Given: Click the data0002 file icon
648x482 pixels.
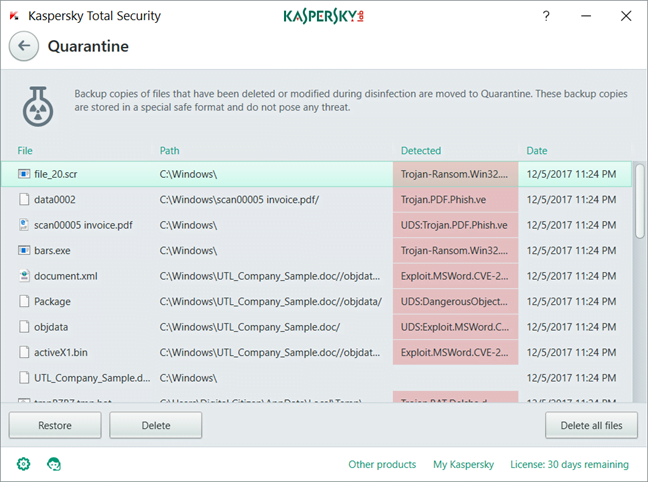Looking at the screenshot, I should (24, 200).
